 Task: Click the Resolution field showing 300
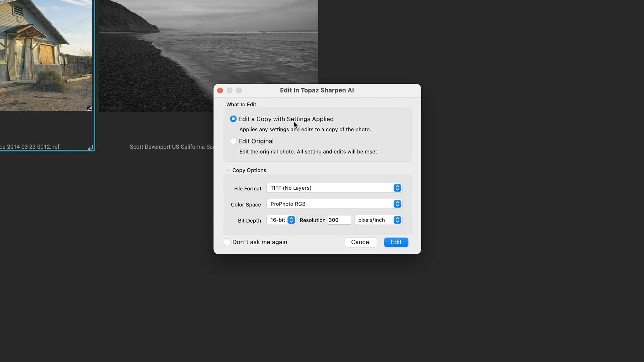(x=339, y=220)
